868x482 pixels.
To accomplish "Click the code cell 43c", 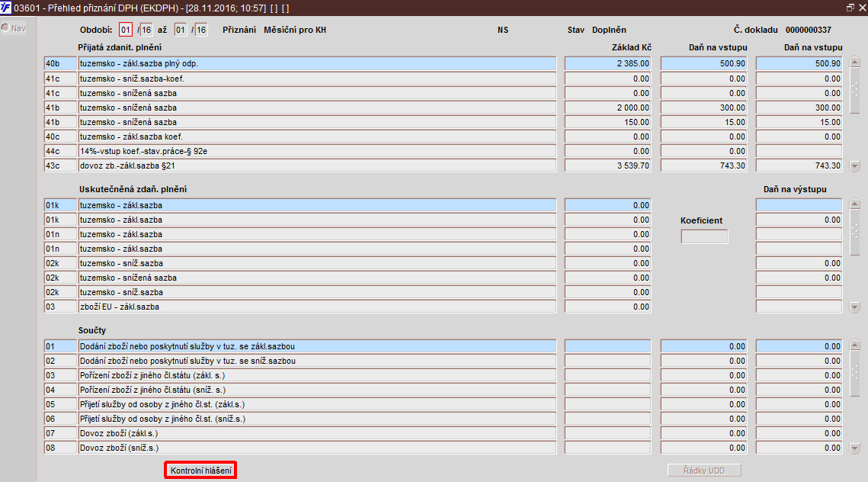I will click(x=60, y=165).
